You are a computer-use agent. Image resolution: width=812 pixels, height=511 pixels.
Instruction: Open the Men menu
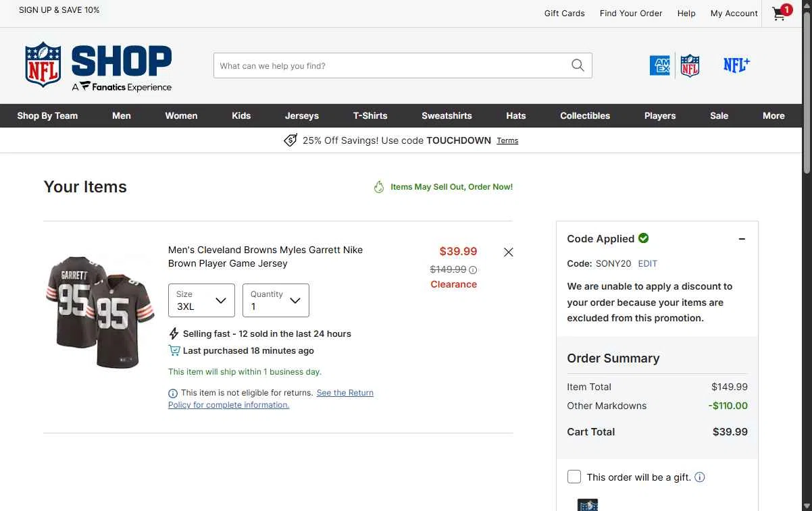(x=122, y=115)
